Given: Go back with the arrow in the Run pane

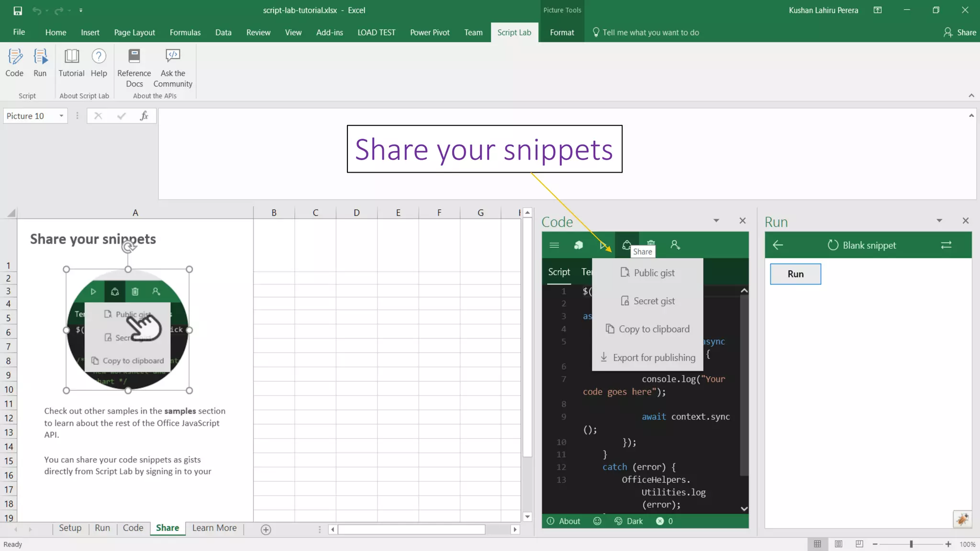Looking at the screenshot, I should tap(778, 245).
